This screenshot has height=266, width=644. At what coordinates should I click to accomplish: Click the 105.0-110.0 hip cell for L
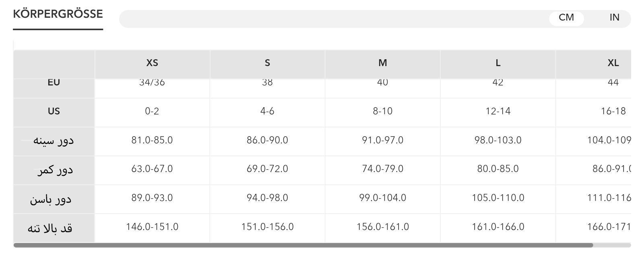coord(498,198)
